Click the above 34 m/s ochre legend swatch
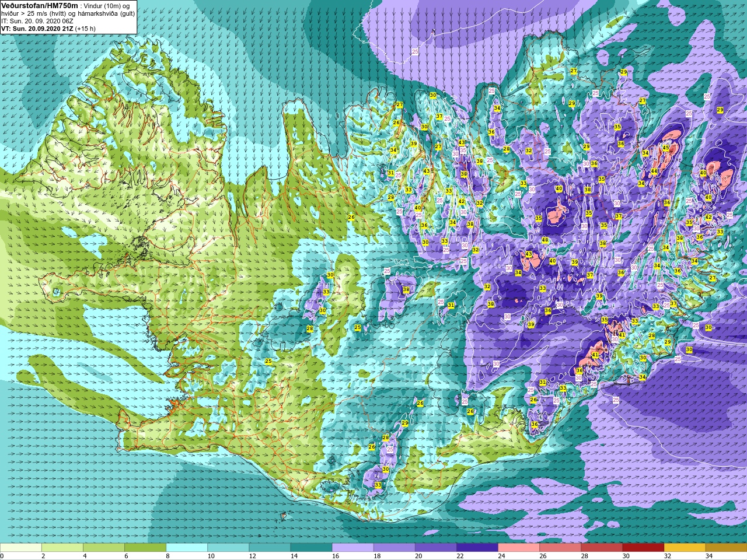Screen dimensions: 747x560 click(725, 548)
